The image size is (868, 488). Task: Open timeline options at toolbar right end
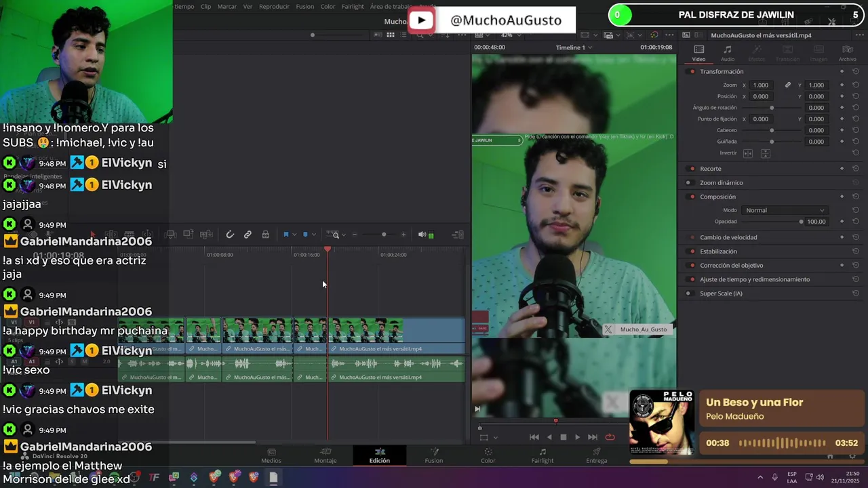[x=458, y=235]
